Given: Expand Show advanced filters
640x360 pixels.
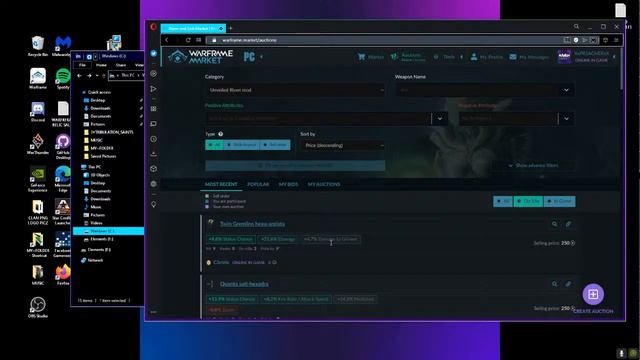Looking at the screenshot, I should click(x=533, y=165).
